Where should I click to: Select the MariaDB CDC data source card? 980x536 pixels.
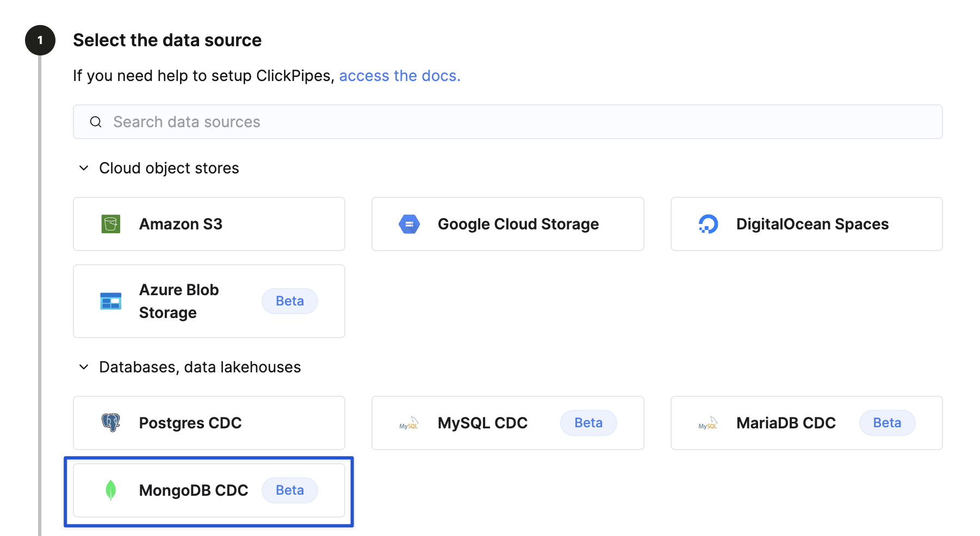pyautogui.click(x=807, y=422)
